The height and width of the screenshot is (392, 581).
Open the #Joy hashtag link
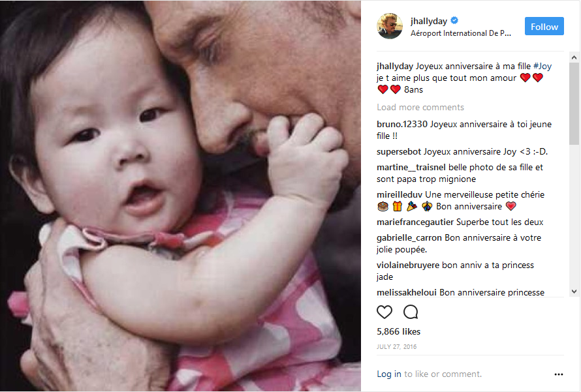click(x=542, y=67)
